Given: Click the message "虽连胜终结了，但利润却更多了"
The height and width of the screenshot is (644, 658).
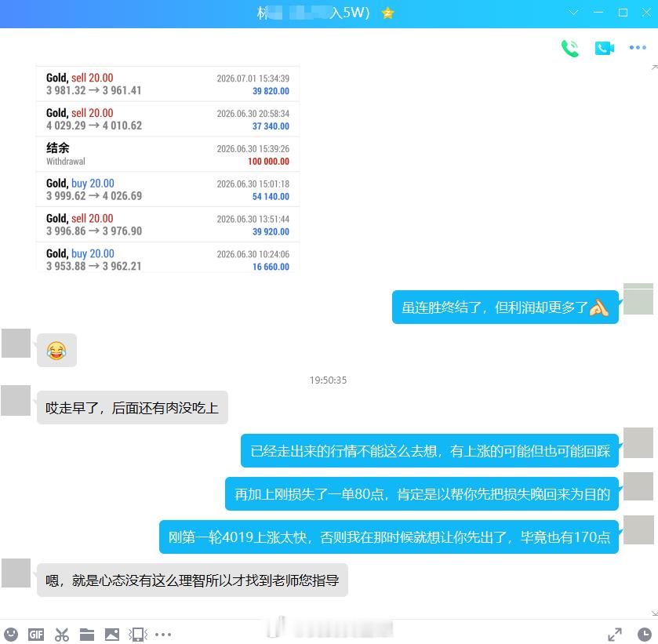Looking at the screenshot, I should pyautogui.click(x=505, y=307).
